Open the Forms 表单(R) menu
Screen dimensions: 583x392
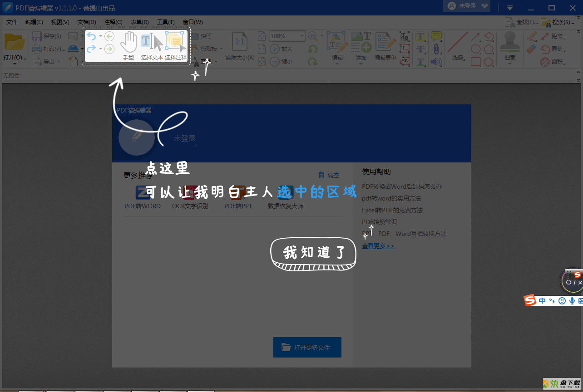point(140,22)
